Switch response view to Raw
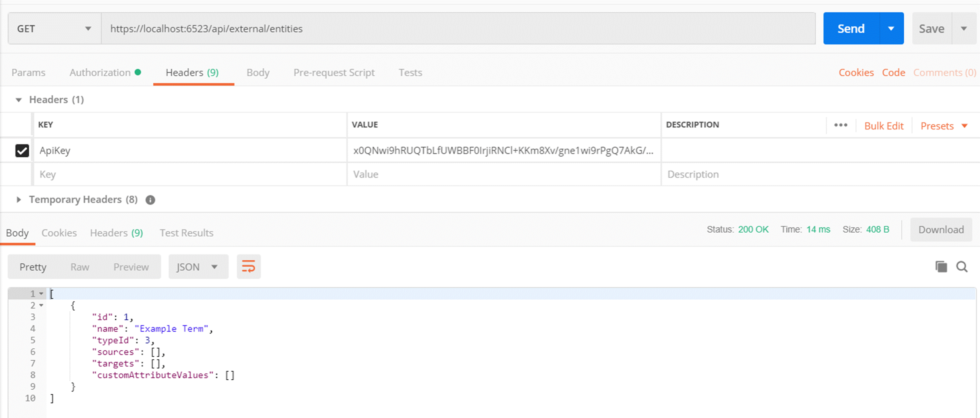 [80, 267]
